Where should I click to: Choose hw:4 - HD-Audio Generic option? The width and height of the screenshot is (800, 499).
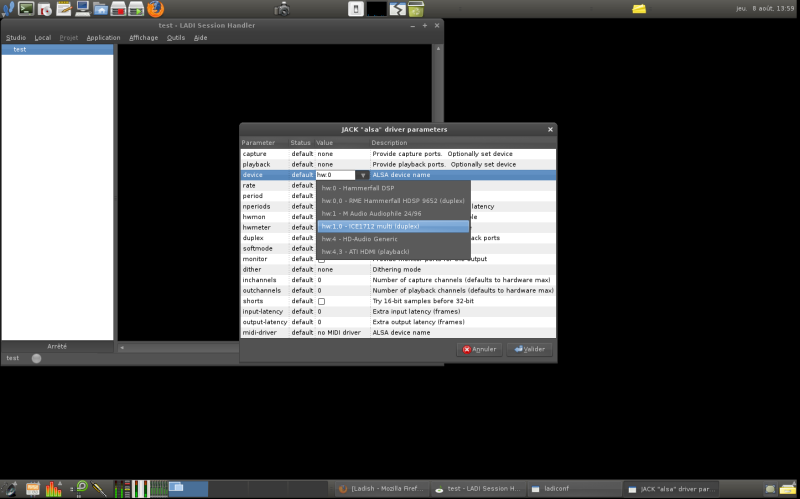393,239
